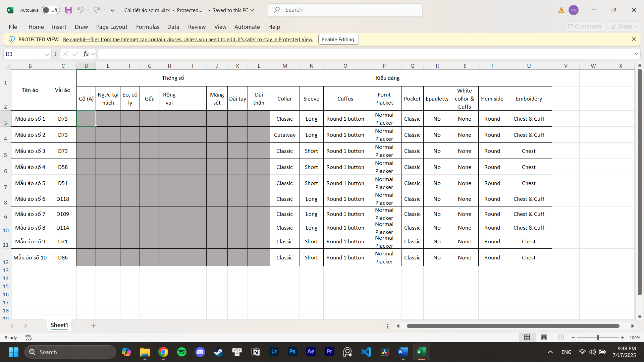The height and width of the screenshot is (362, 644).
Task: Open the Accessibility checker status icon
Action: coord(29,338)
